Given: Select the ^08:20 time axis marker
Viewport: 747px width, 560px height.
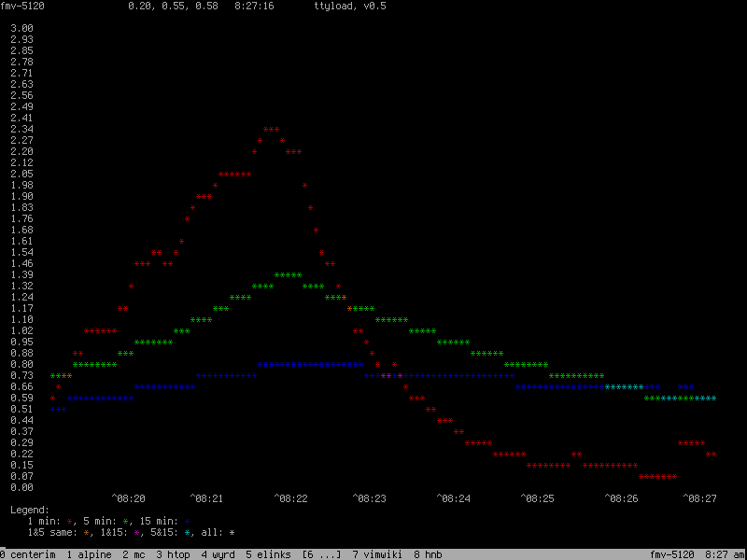Looking at the screenshot, I should click(x=129, y=498).
